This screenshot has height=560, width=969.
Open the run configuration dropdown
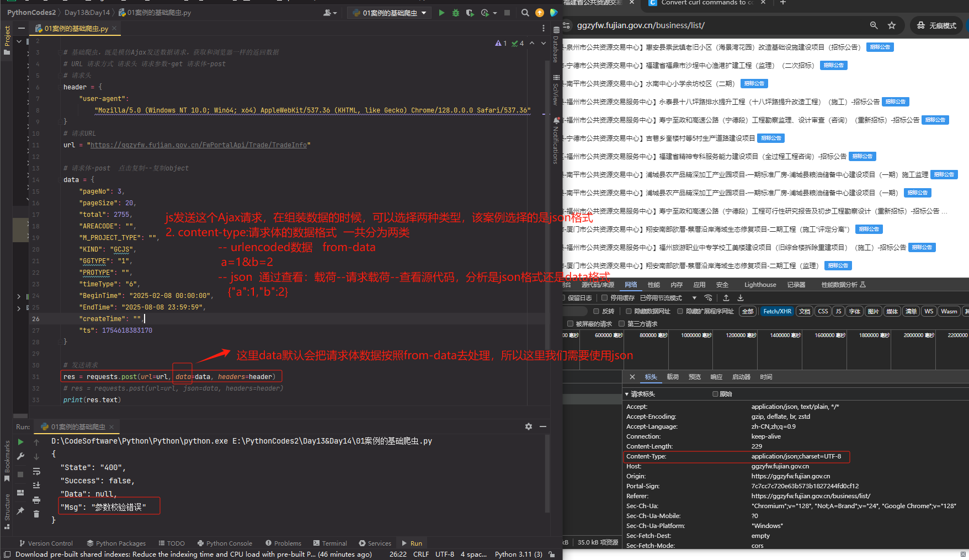[x=389, y=13]
